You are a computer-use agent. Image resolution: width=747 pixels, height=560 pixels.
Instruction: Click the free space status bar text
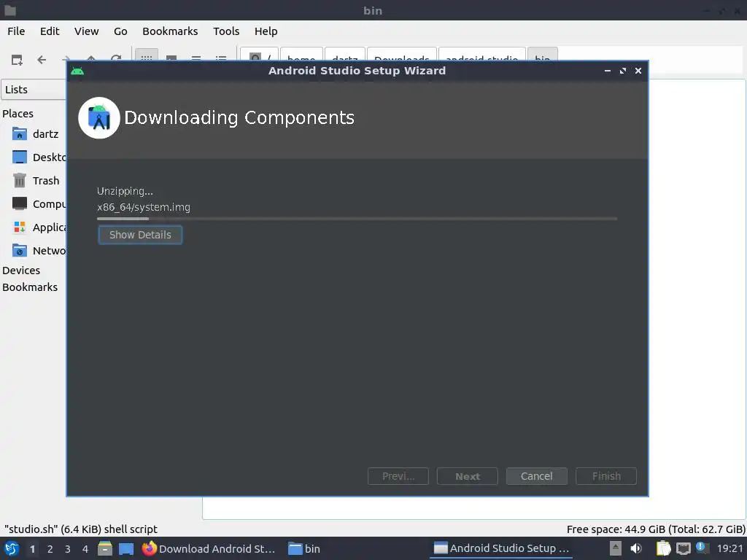(656, 529)
